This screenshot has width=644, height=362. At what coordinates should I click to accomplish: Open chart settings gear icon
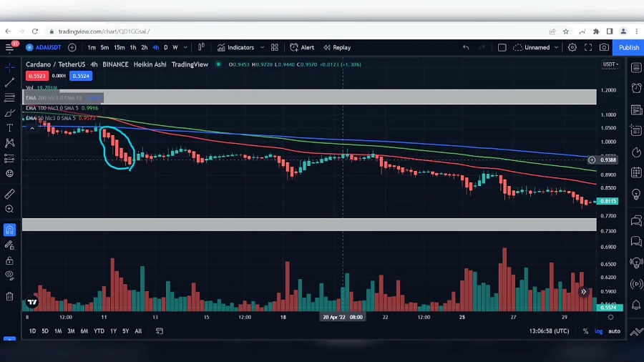[572, 48]
